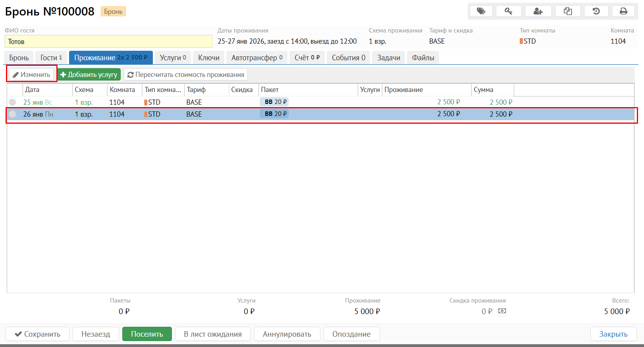Select the round marker for 25 янв row
This screenshot has width=644, height=347.
tap(13, 102)
